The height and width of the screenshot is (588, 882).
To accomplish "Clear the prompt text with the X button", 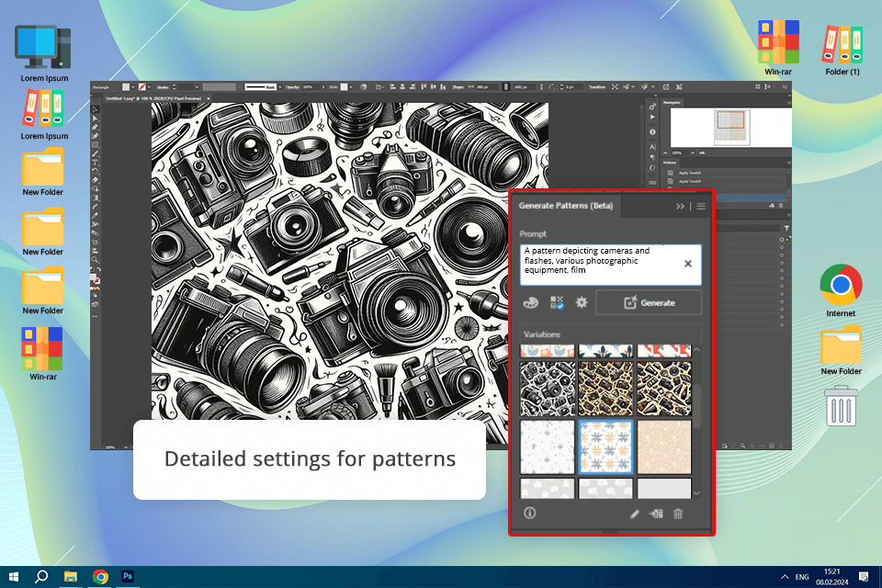I will [x=688, y=264].
